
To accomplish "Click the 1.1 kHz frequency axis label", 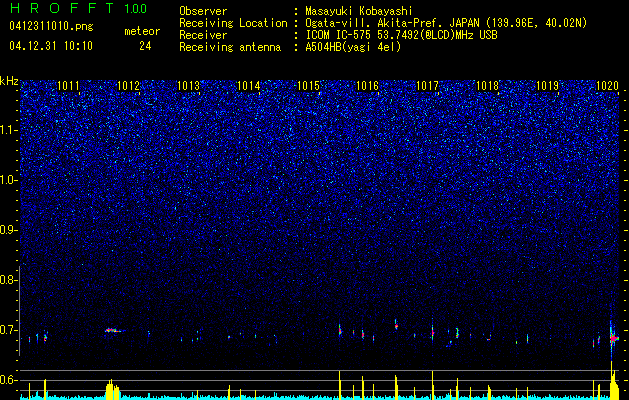I will [8, 130].
